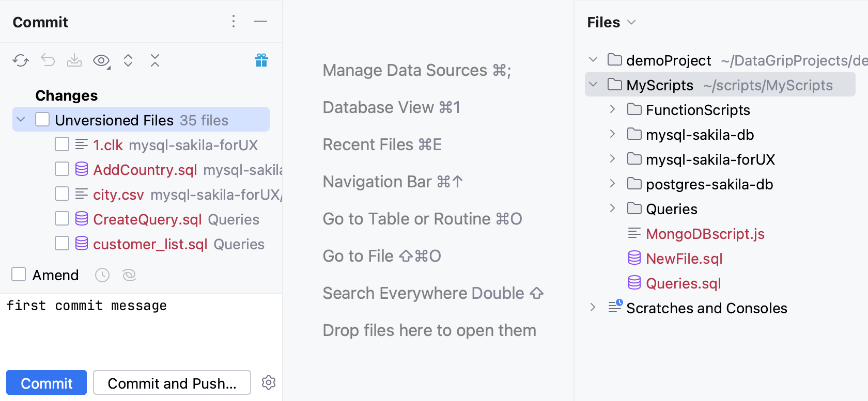Click the Refresh changes icon
This screenshot has width=868, height=401.
point(21,61)
